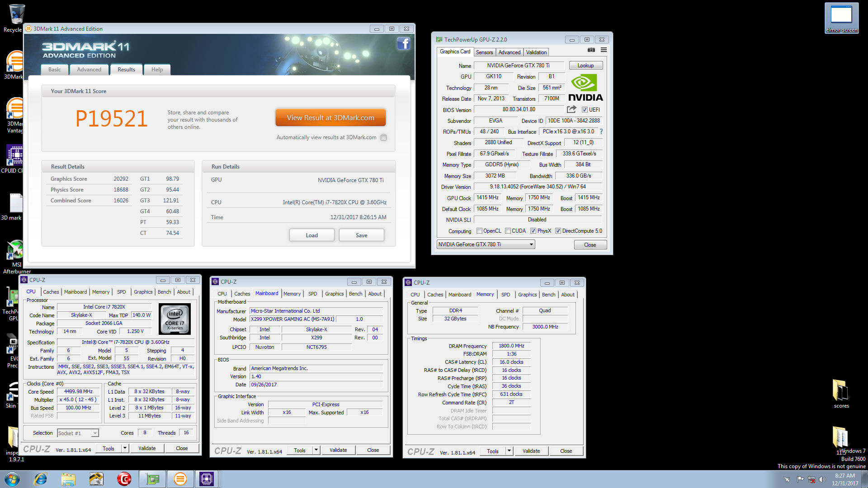Screen dimensions: 868x488
Task: Switch to 3DMark 11 taskbar icon
Action: click(x=180, y=479)
